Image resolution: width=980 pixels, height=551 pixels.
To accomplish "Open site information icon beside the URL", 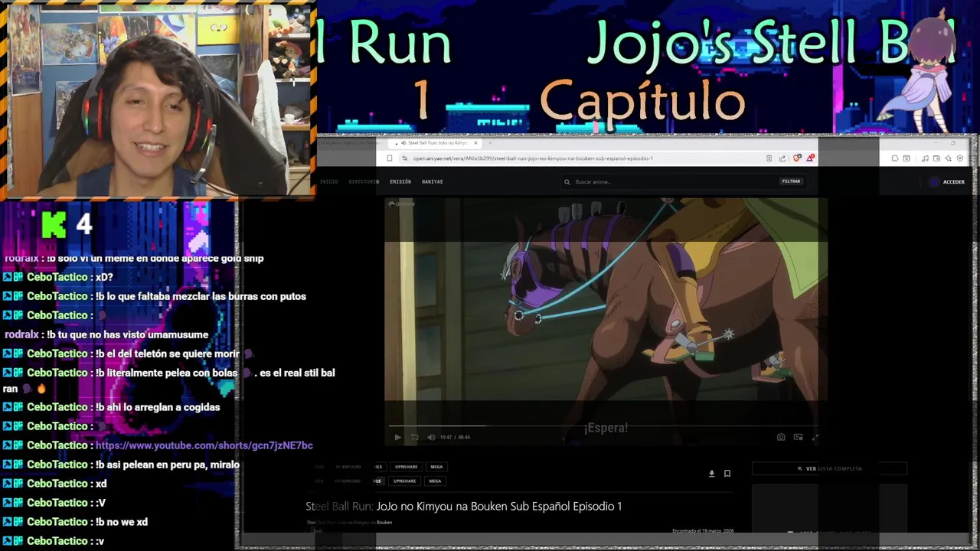I will click(404, 158).
